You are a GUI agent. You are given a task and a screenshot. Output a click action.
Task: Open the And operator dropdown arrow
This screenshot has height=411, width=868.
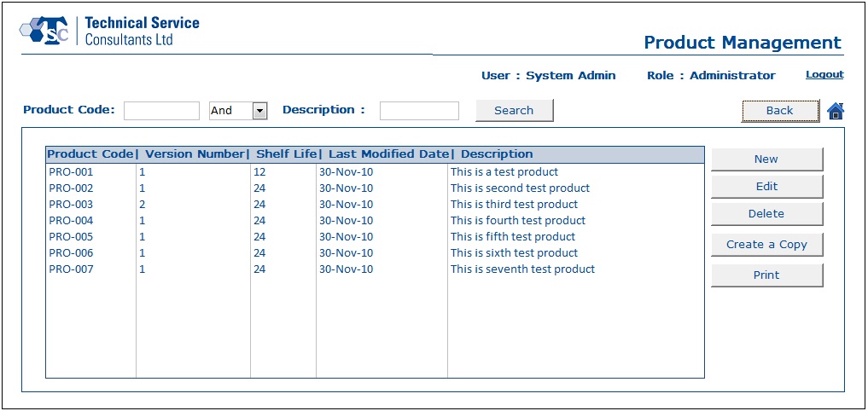pos(259,111)
